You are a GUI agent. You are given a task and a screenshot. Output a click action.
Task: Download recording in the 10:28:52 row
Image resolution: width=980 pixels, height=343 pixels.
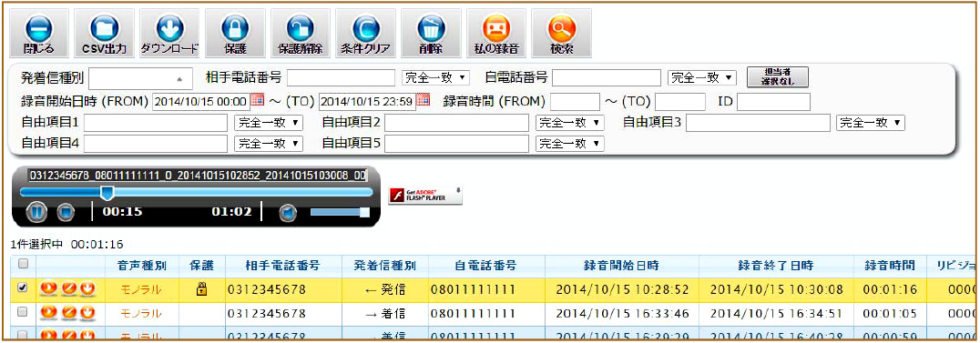tap(87, 288)
